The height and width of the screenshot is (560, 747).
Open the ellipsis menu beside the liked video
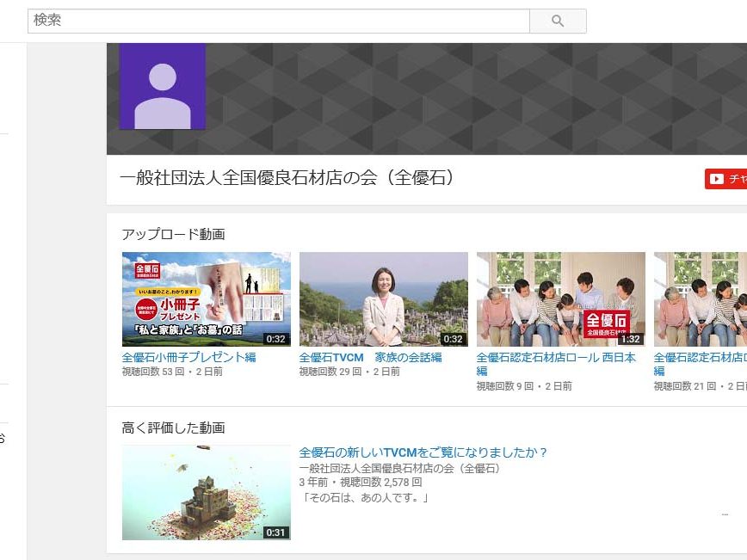725,514
